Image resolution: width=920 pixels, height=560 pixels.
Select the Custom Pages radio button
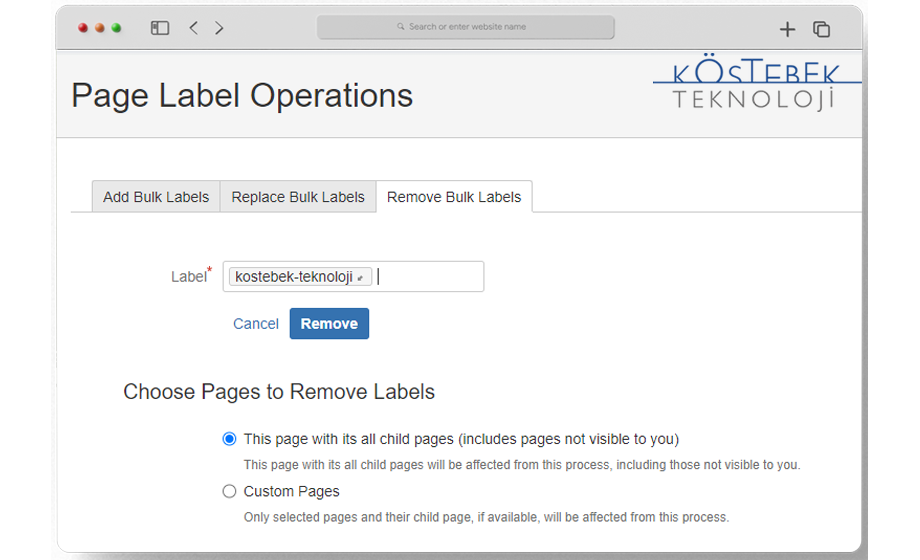tap(229, 491)
